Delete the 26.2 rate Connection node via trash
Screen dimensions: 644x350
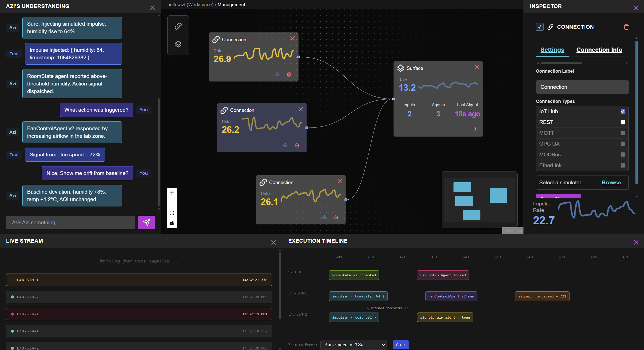coord(297,145)
